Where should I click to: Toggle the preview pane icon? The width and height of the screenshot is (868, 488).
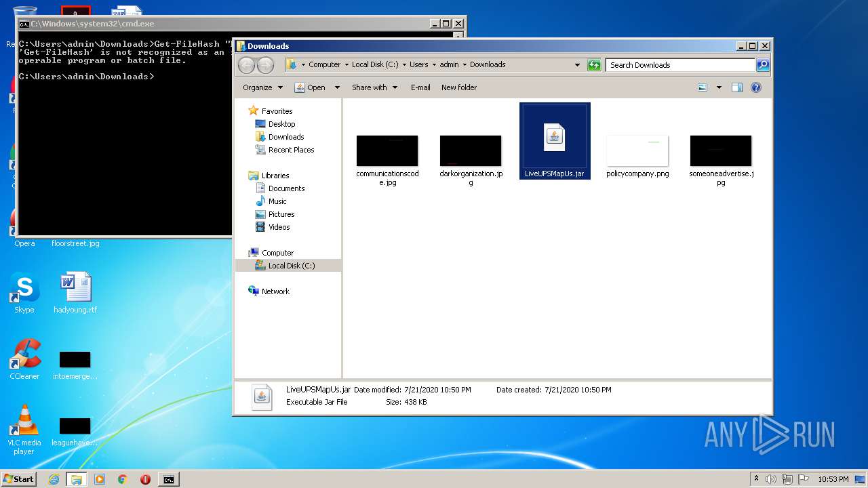click(x=737, y=87)
